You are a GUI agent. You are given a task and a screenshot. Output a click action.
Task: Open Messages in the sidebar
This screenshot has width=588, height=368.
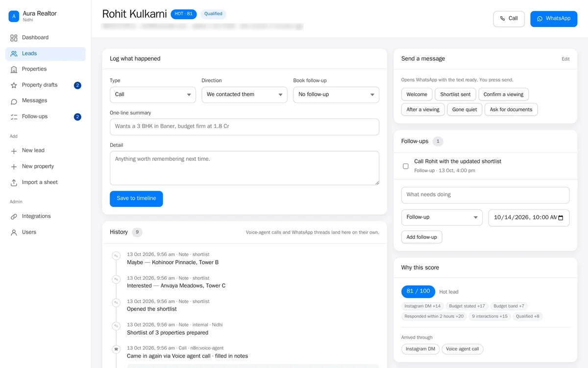[46, 101]
